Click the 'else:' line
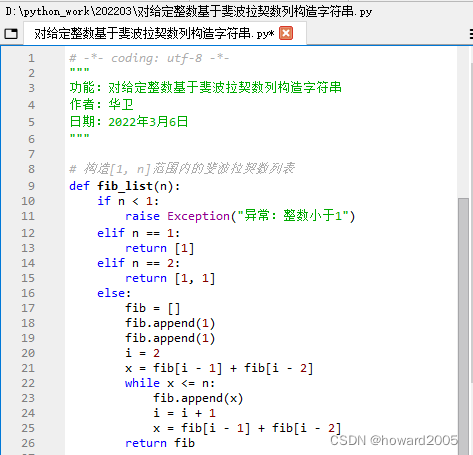Viewport: 473px width, 455px height. [x=114, y=293]
